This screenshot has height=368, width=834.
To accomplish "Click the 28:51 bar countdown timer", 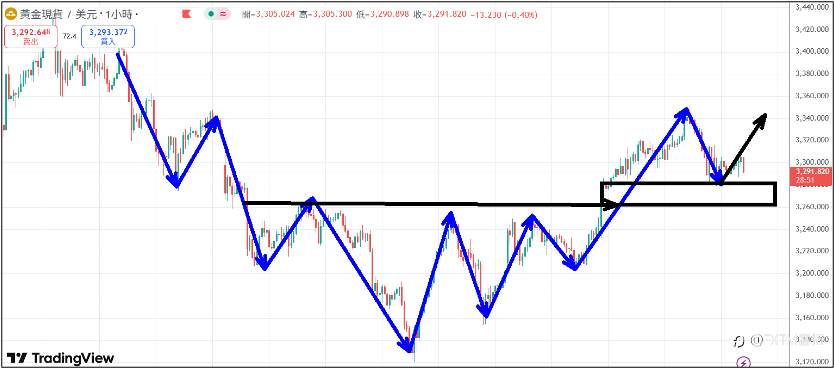I will (804, 180).
